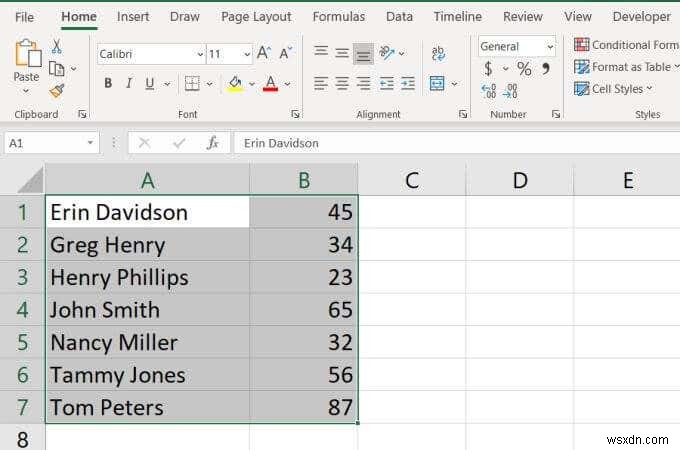Open Cell Styles gallery

[x=613, y=89]
